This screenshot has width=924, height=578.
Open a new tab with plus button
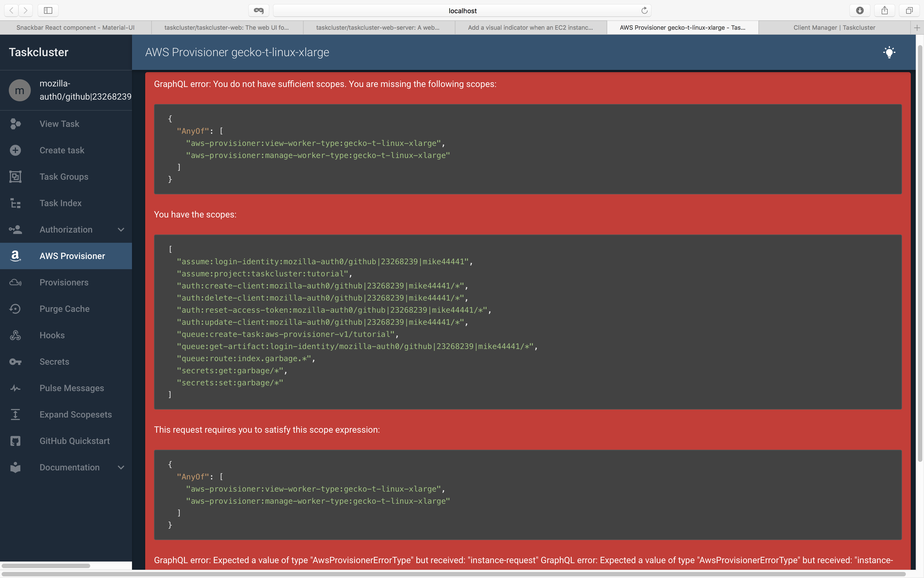click(917, 28)
